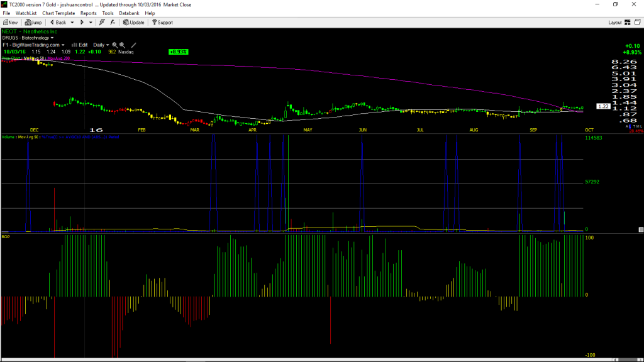Open the Chart Template menu
The image size is (644, 362).
point(58,13)
